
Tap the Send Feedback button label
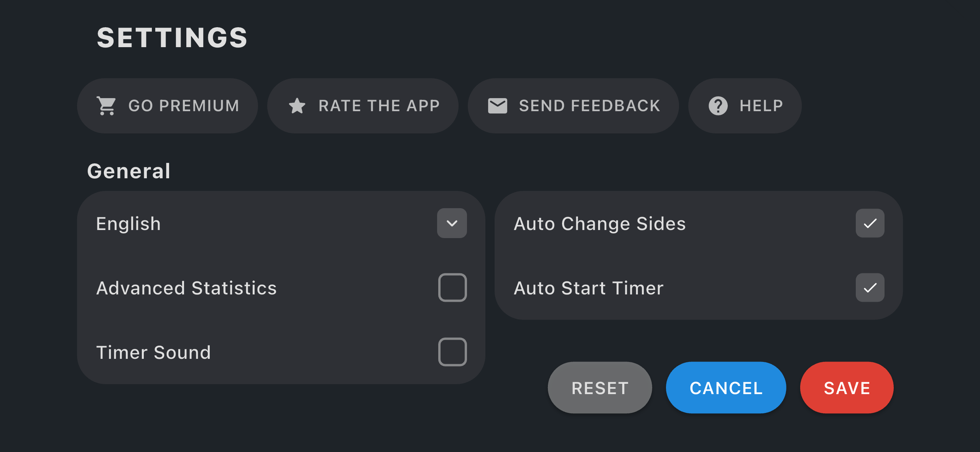(589, 106)
